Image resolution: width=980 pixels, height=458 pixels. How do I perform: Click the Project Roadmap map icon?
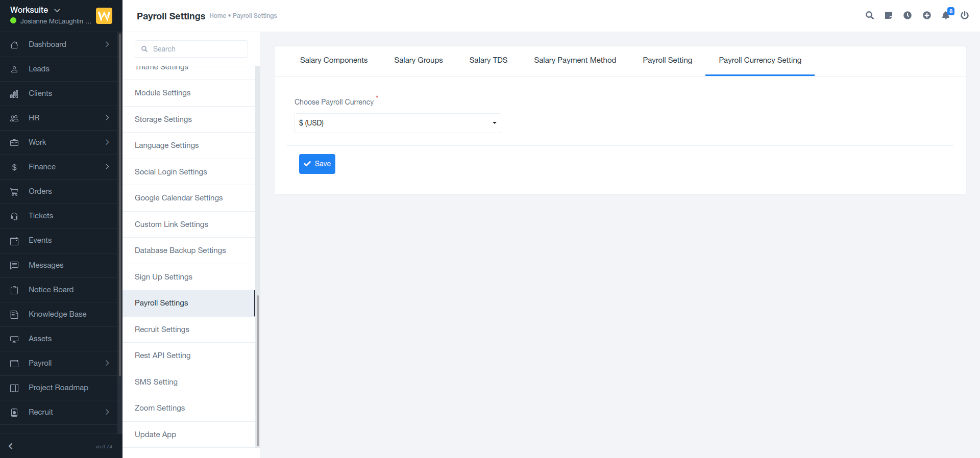[x=14, y=388]
